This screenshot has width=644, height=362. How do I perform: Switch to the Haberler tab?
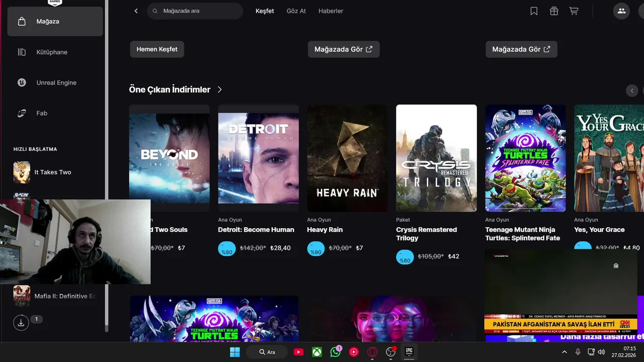coord(331,11)
